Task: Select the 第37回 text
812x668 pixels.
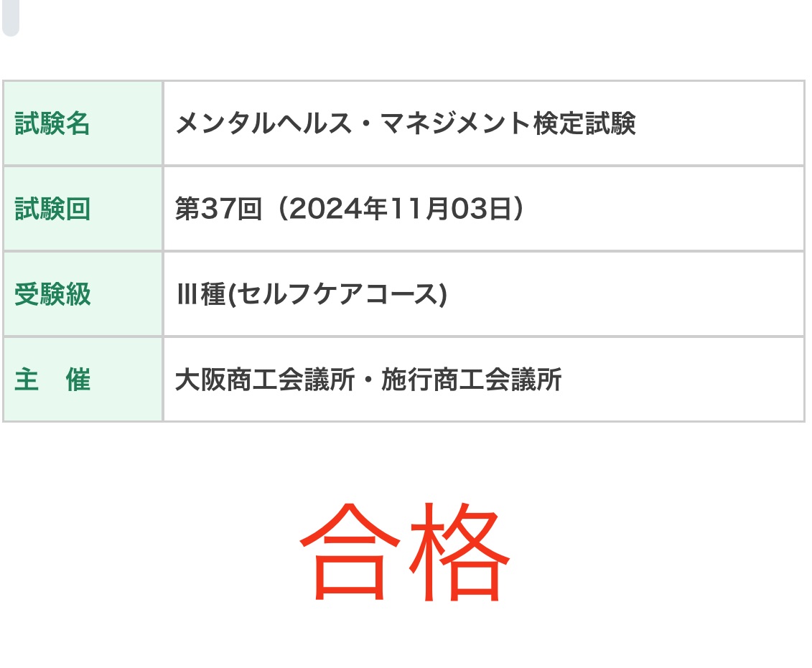Action: (x=218, y=209)
